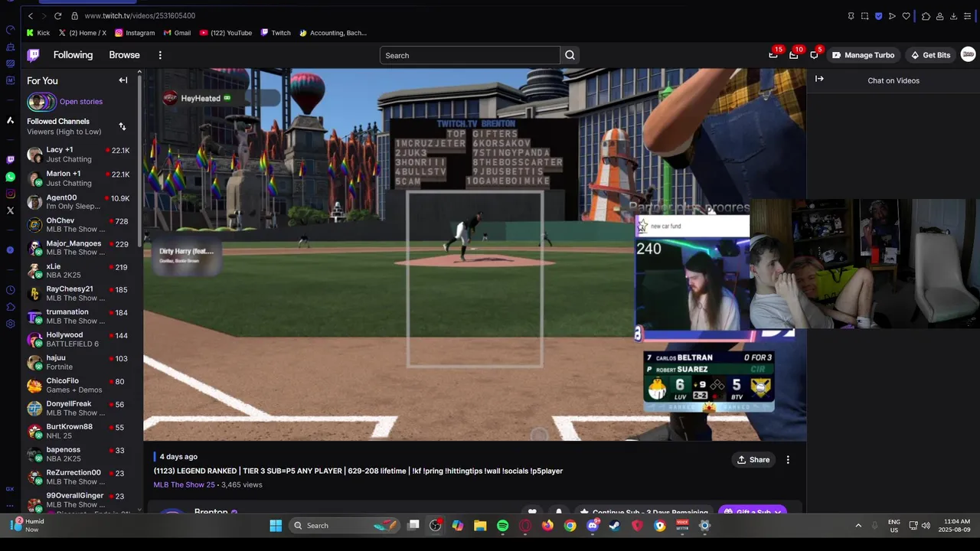This screenshot has width=980, height=551.
Task: Open browser downloads icon
Action: (953, 16)
